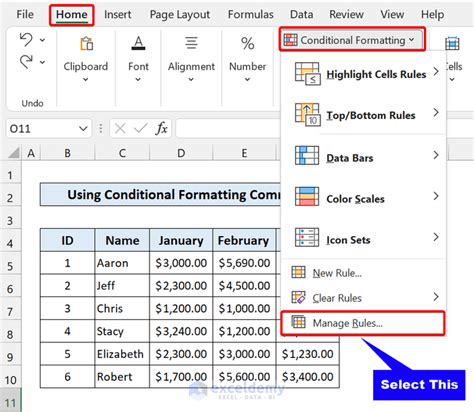Click the Select All corner triangle
Image resolution: width=474 pixels, height=412 pixels.
[14, 153]
